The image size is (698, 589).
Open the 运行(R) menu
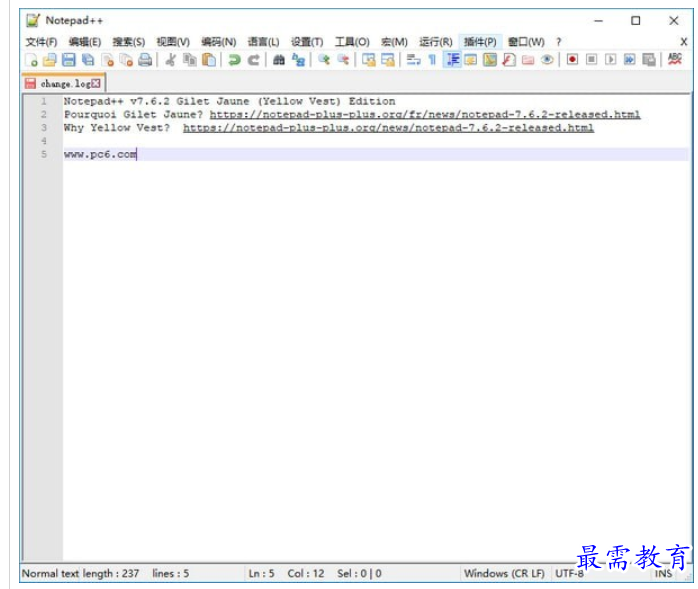tap(435, 42)
